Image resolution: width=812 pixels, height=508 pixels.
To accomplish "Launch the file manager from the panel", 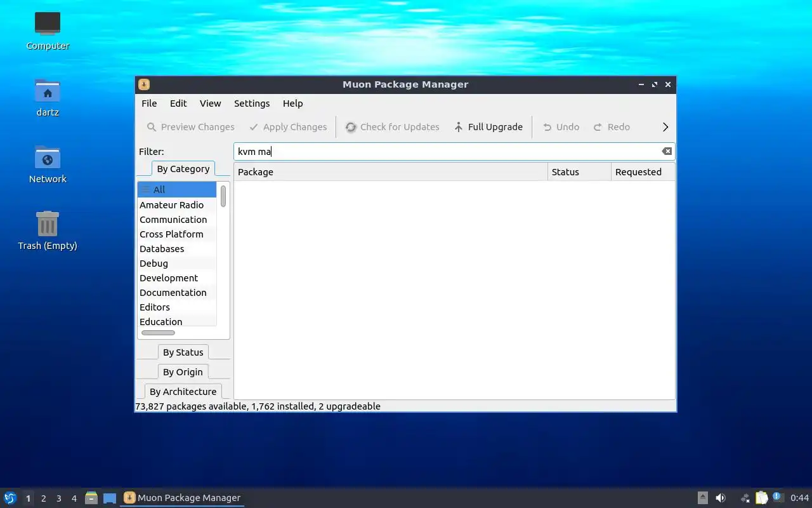I will coord(91,498).
